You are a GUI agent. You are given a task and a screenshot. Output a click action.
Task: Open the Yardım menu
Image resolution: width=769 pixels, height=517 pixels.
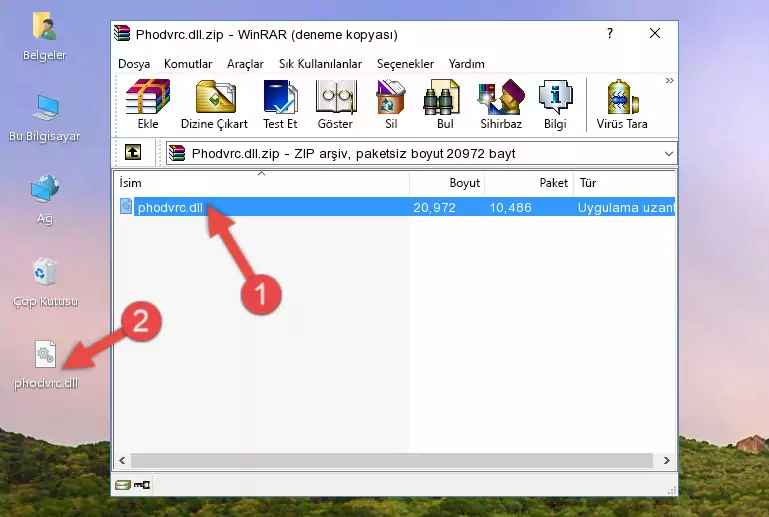point(466,64)
